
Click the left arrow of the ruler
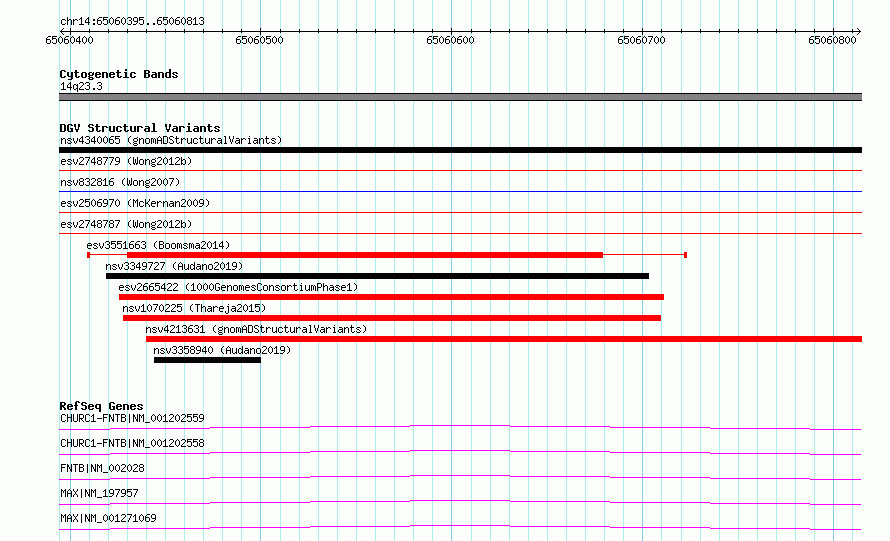click(x=62, y=31)
